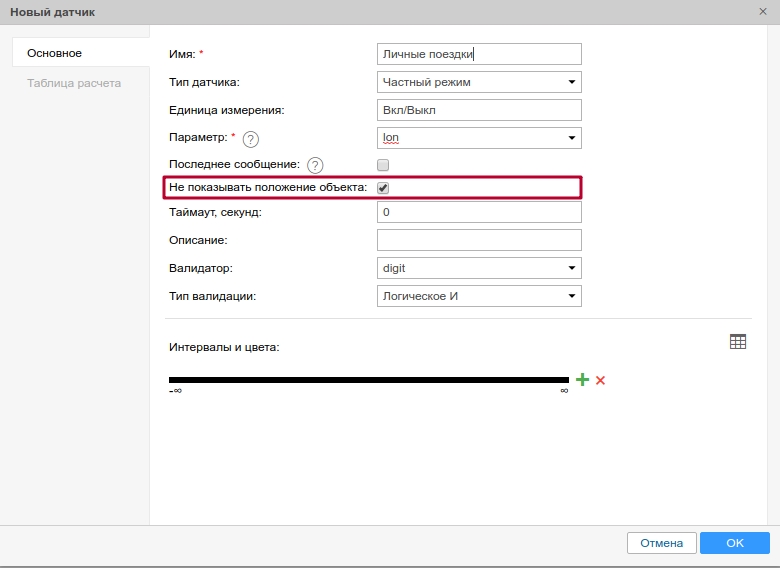This screenshot has height=568, width=780.
Task: Open the intervals table view icon
Action: pyautogui.click(x=738, y=342)
